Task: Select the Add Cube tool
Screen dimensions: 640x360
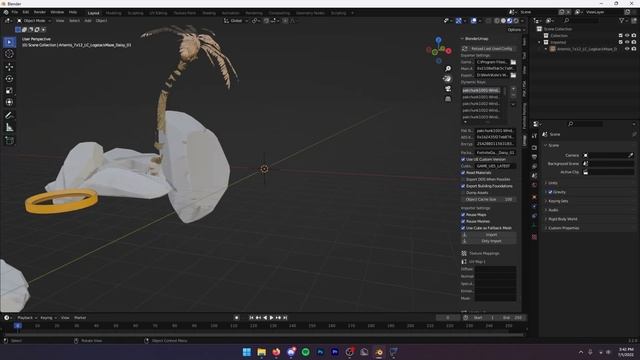Action: pos(9,141)
